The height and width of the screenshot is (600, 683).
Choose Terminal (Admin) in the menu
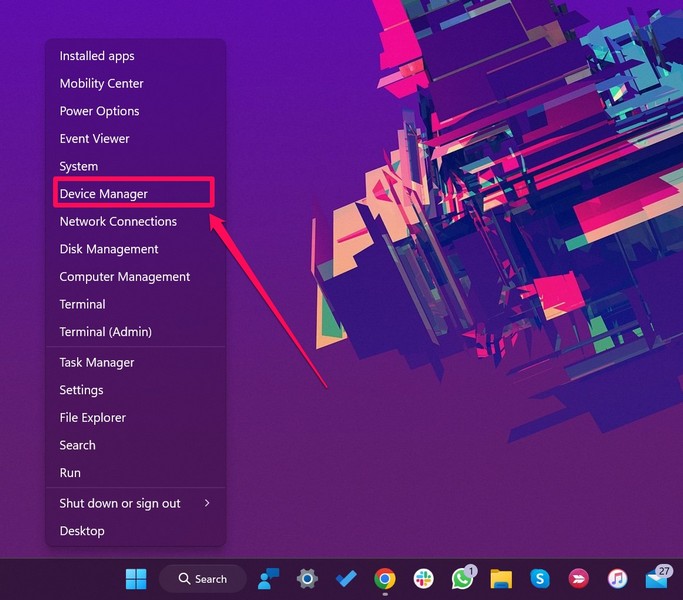click(x=106, y=332)
